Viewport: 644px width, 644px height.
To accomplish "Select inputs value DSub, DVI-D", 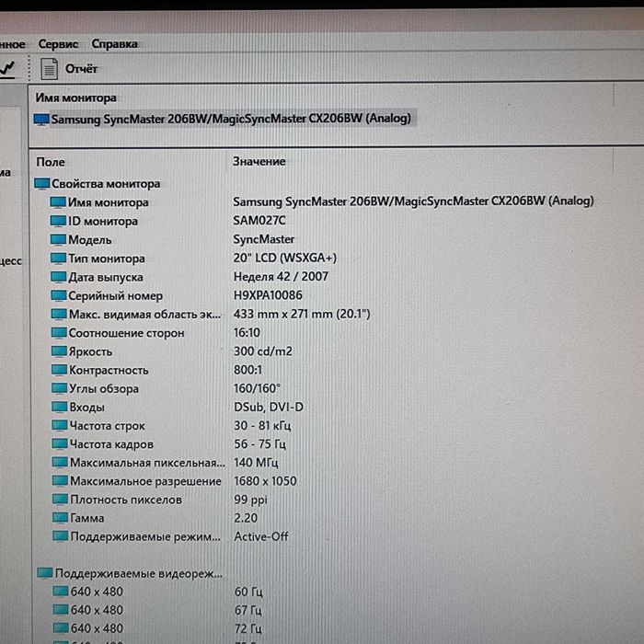I will (x=269, y=407).
